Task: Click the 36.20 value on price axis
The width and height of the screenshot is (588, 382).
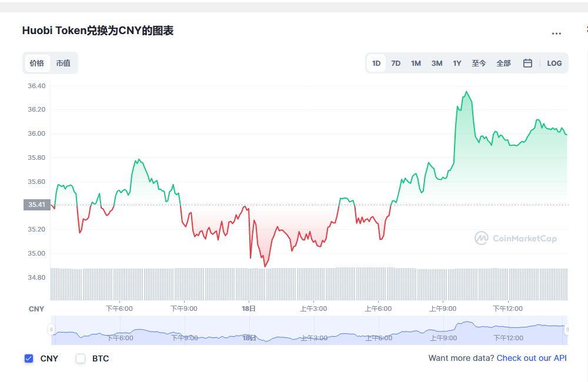Action: [36, 109]
